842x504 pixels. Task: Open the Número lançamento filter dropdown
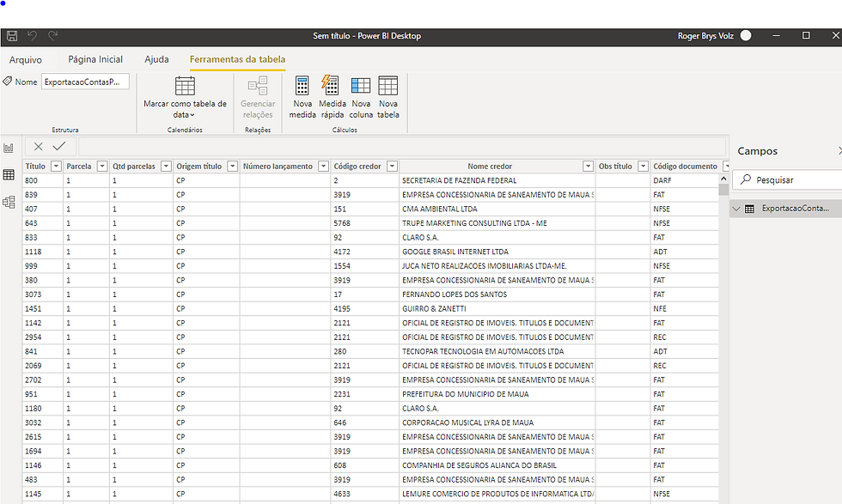pyautogui.click(x=323, y=167)
